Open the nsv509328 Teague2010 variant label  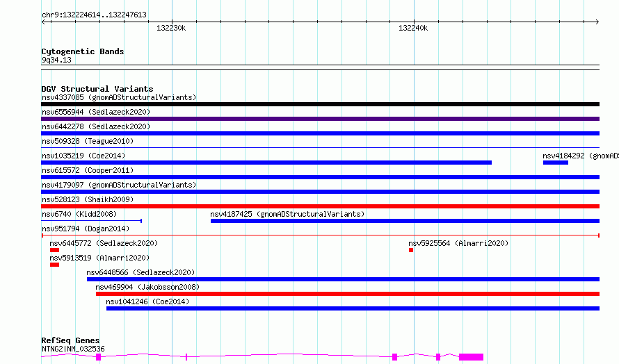pos(88,141)
